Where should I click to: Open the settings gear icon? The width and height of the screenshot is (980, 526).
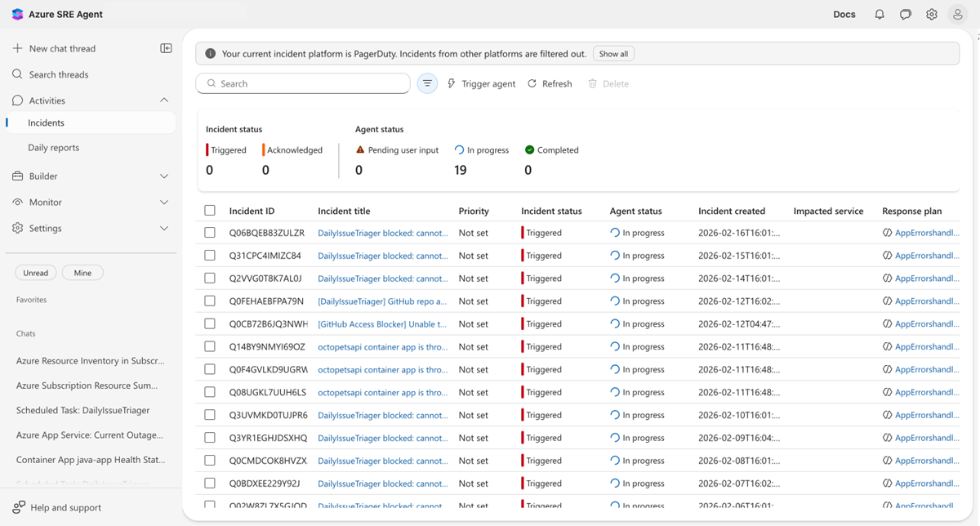[931, 14]
